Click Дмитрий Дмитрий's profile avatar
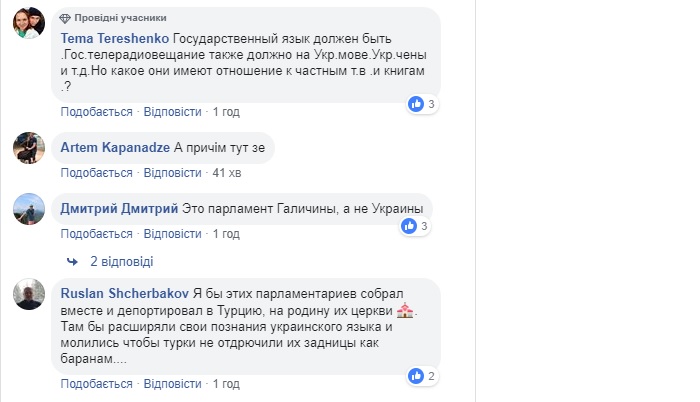This screenshot has width=700, height=402. tap(28, 209)
